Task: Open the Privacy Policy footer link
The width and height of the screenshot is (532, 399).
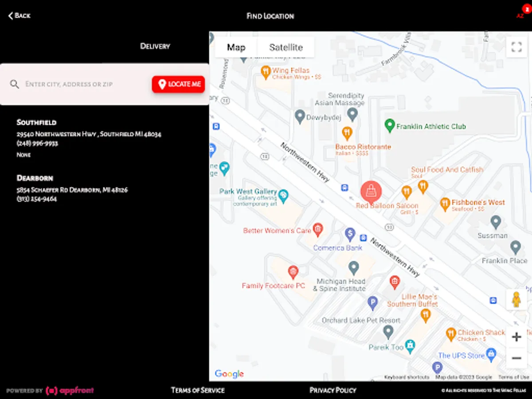Action: point(333,390)
